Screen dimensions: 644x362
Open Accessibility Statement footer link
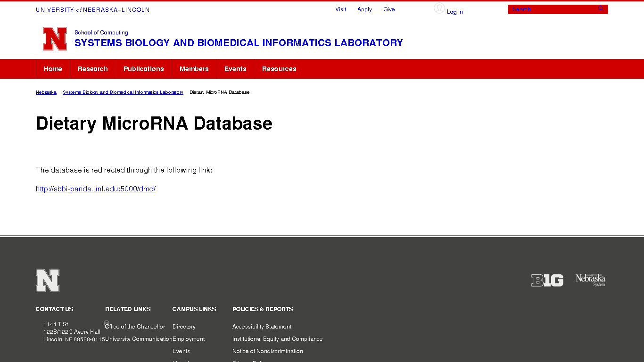(x=262, y=327)
